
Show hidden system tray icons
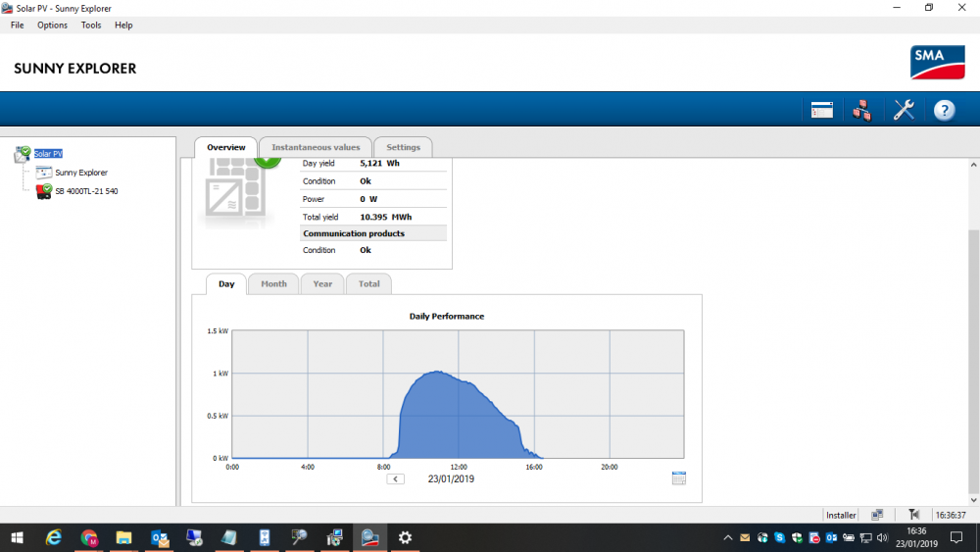tap(727, 537)
